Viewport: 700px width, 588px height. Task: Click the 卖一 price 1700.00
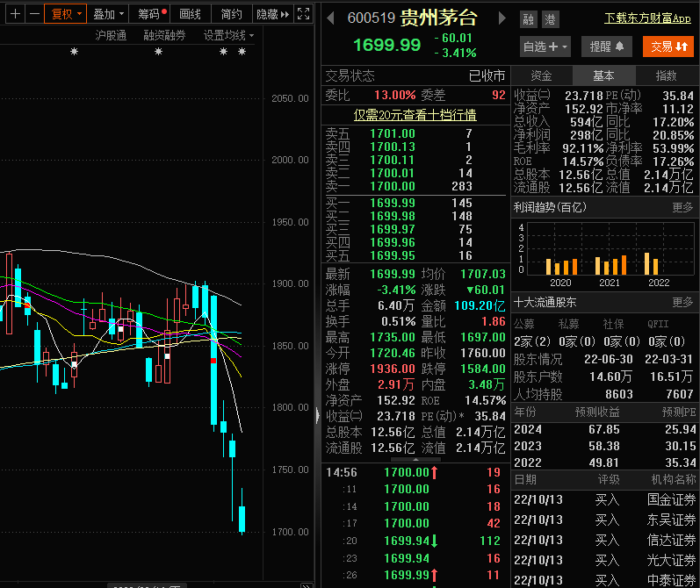(x=393, y=186)
